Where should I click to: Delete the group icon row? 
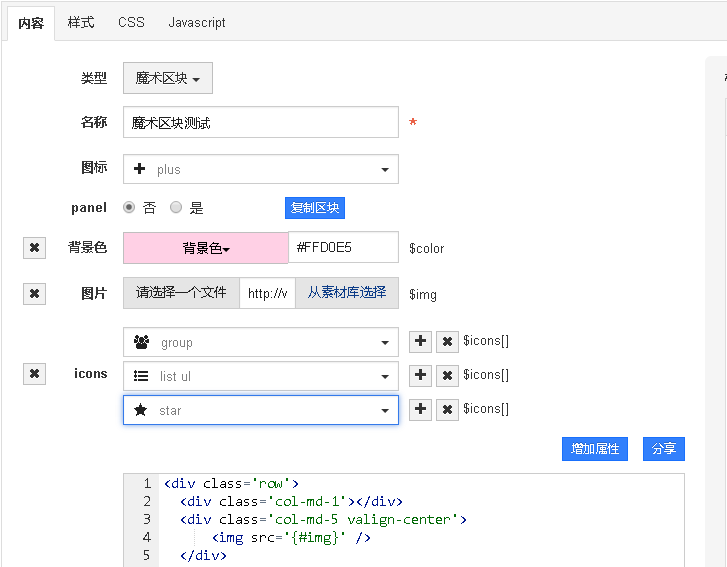coord(448,341)
